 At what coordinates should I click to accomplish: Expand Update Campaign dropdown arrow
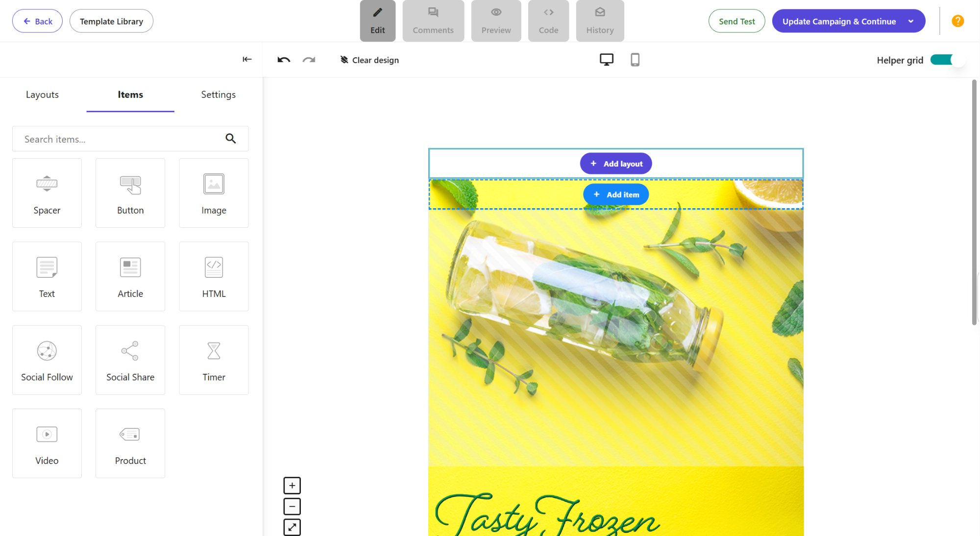pos(911,21)
